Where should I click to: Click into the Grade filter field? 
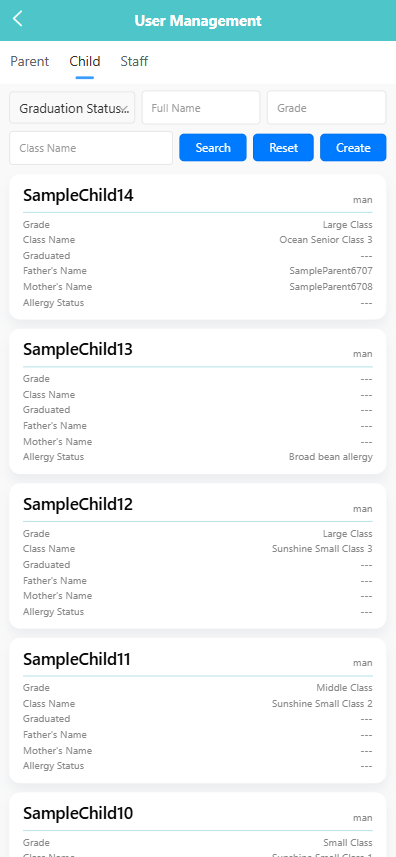click(x=327, y=108)
